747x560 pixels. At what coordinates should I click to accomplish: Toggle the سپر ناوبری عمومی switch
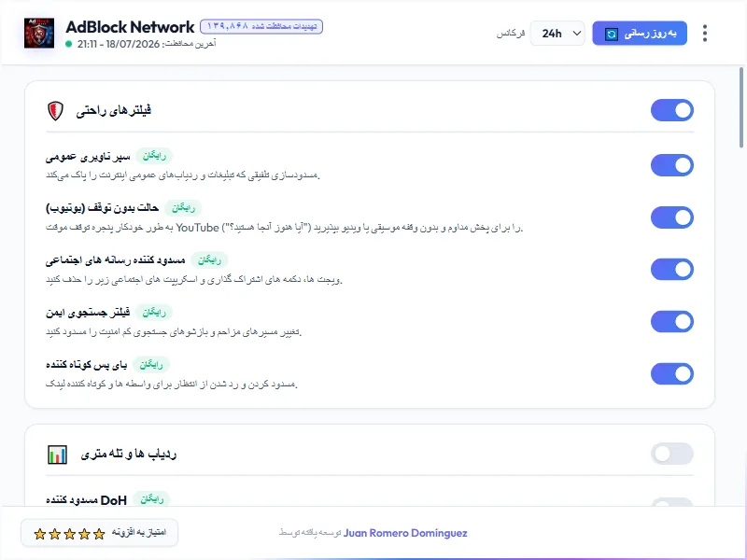671,165
